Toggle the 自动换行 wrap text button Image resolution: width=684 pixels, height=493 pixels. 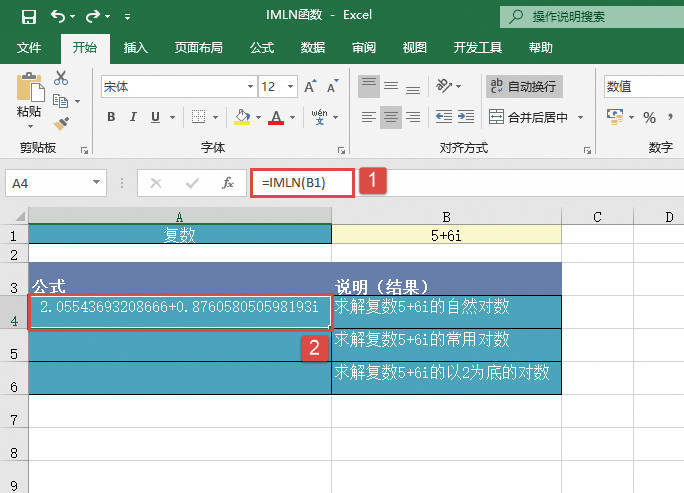(524, 87)
